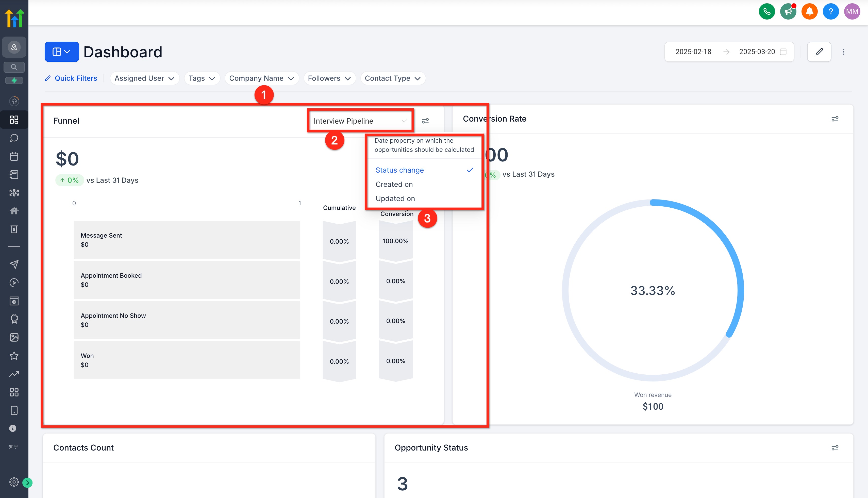The image size is (868, 498).
Task: Open Calendars icon in left sidebar
Action: coord(14,156)
